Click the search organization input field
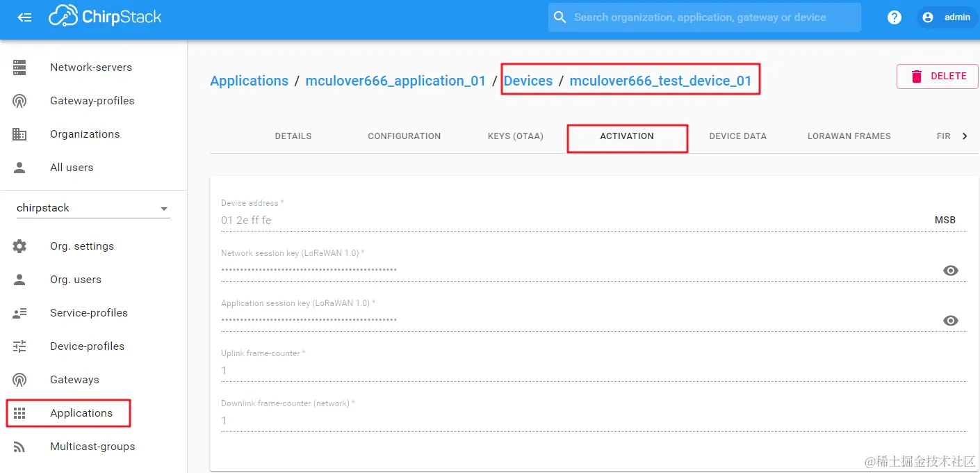Image resolution: width=980 pixels, height=473 pixels. pyautogui.click(x=705, y=17)
